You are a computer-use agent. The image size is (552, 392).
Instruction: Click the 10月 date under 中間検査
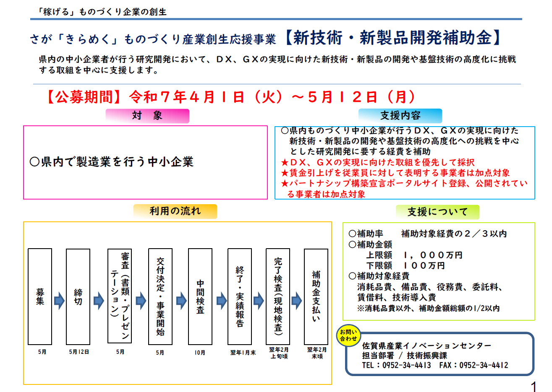point(200,353)
